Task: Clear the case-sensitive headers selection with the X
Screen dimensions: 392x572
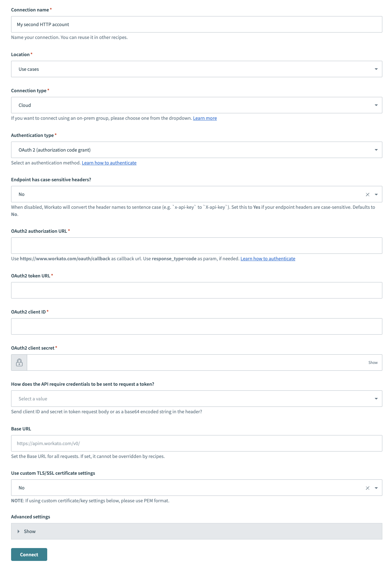Action: [x=367, y=194]
